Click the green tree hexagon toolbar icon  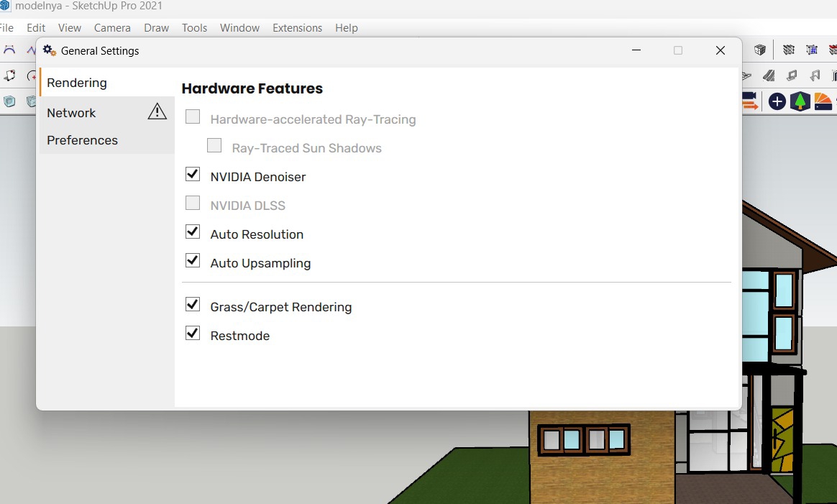click(x=800, y=101)
